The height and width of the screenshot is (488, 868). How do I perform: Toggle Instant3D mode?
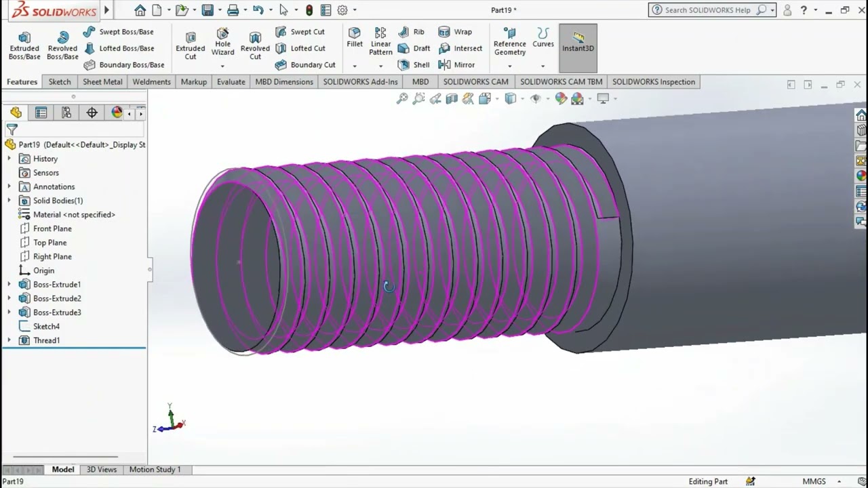pyautogui.click(x=578, y=47)
